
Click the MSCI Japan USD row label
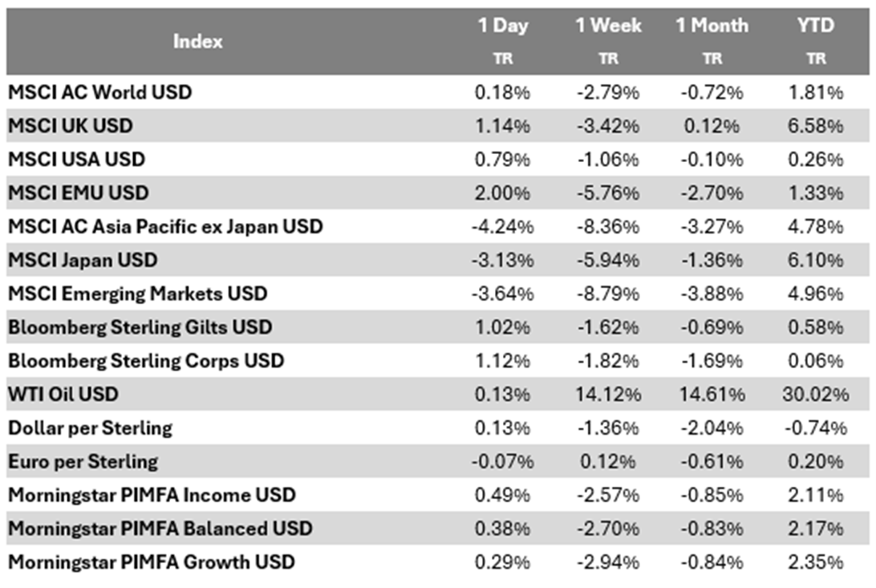coord(83,261)
